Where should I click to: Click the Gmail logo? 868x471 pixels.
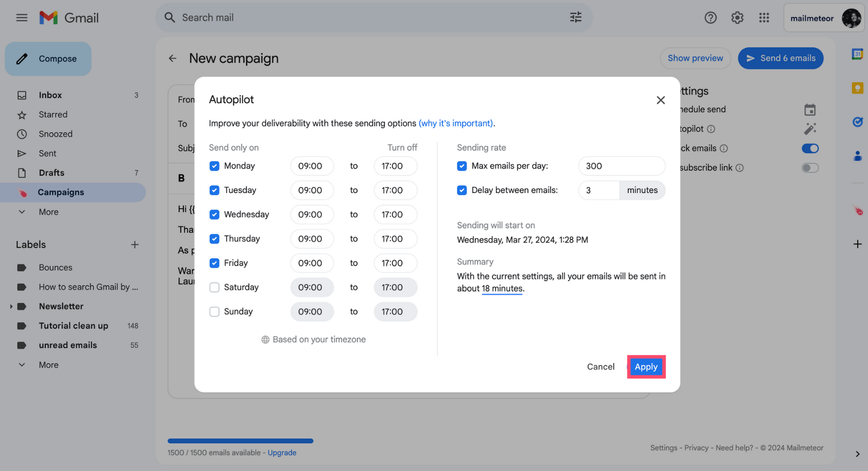[69, 18]
